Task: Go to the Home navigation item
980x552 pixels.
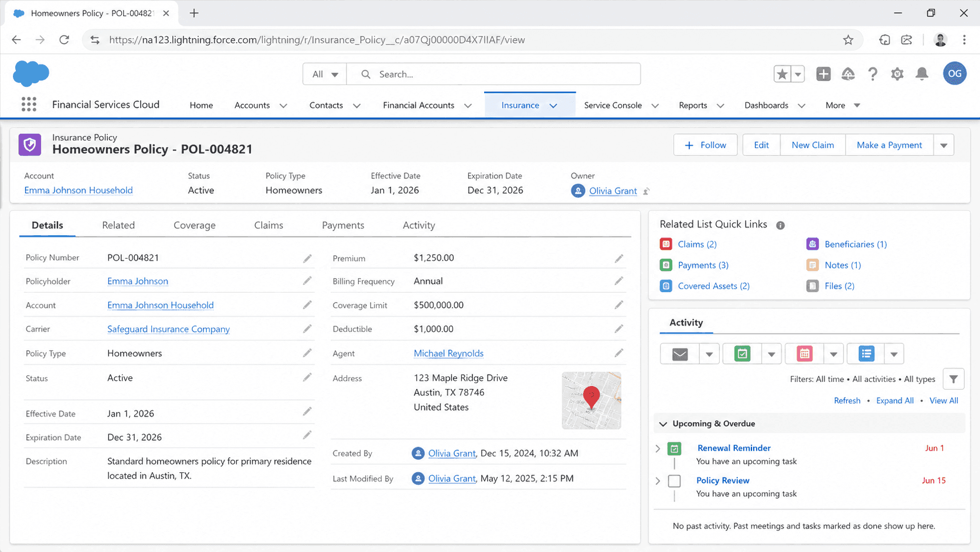Action: [201, 106]
